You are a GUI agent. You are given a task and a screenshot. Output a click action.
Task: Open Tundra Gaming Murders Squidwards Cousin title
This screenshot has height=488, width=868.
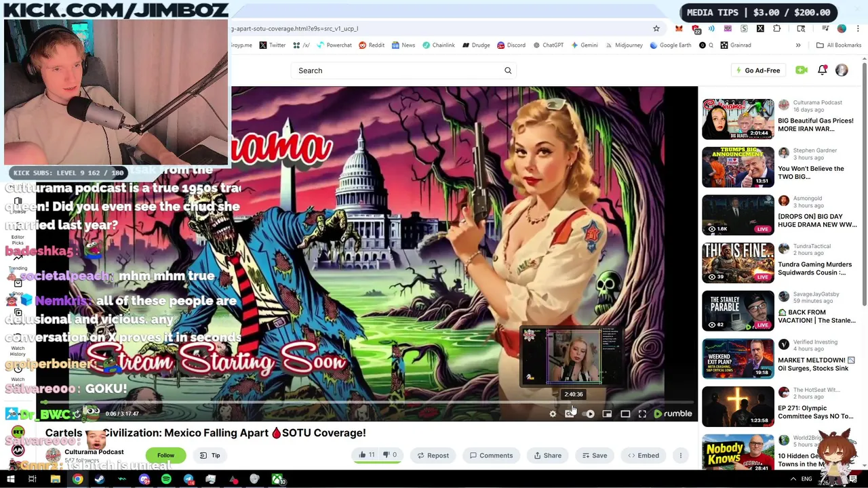(814, 268)
